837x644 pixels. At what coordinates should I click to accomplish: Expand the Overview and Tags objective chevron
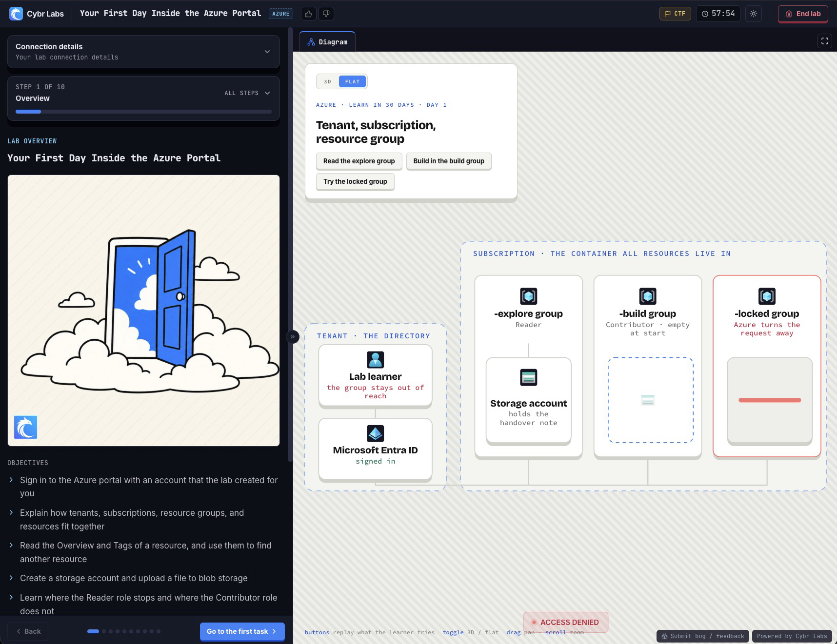(11, 546)
